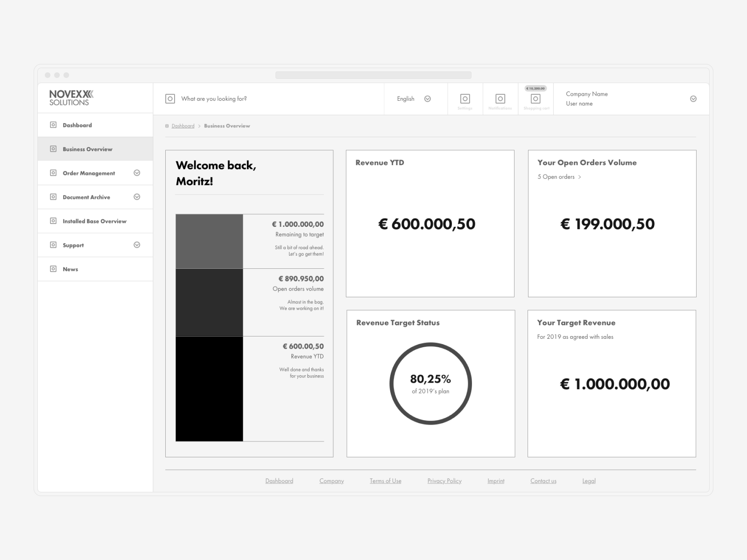Click the Order Management sidebar icon
Viewport: 747px width, 560px height.
click(x=53, y=173)
